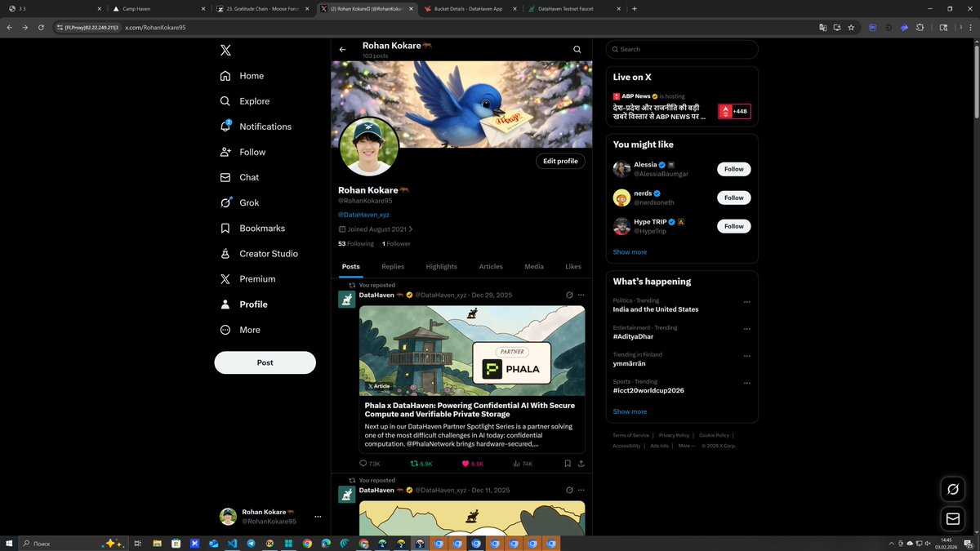Follow Hype TRIP

(x=733, y=226)
